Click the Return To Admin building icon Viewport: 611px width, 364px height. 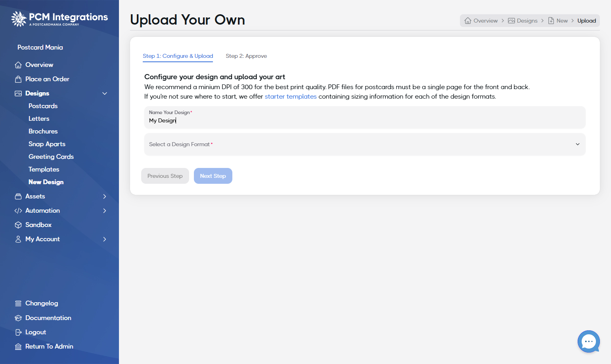pos(18,347)
